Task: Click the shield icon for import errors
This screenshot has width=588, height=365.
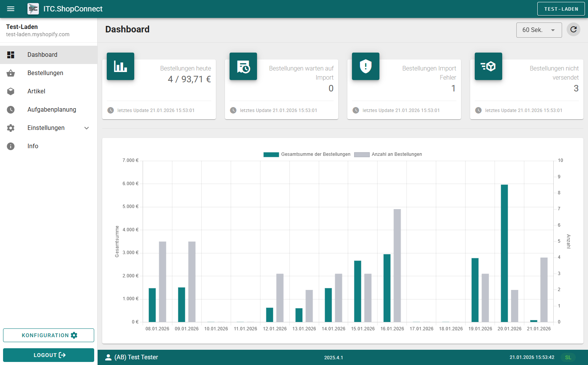Action: click(x=365, y=66)
